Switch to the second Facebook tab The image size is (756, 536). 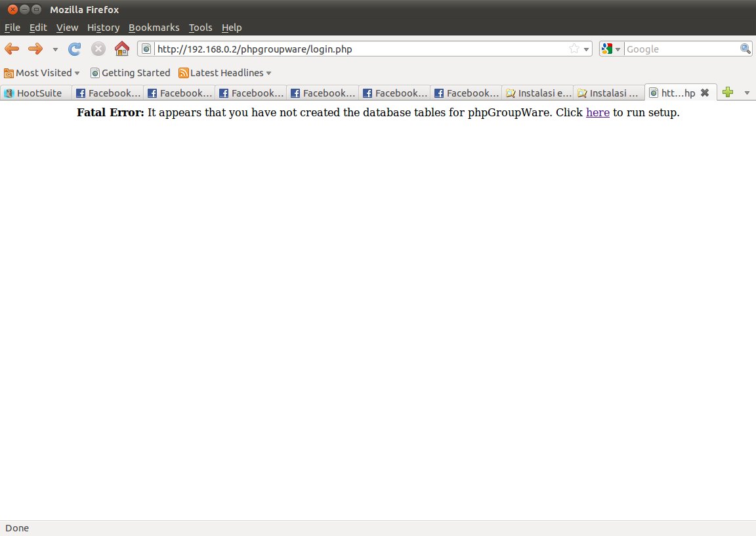[x=179, y=93]
